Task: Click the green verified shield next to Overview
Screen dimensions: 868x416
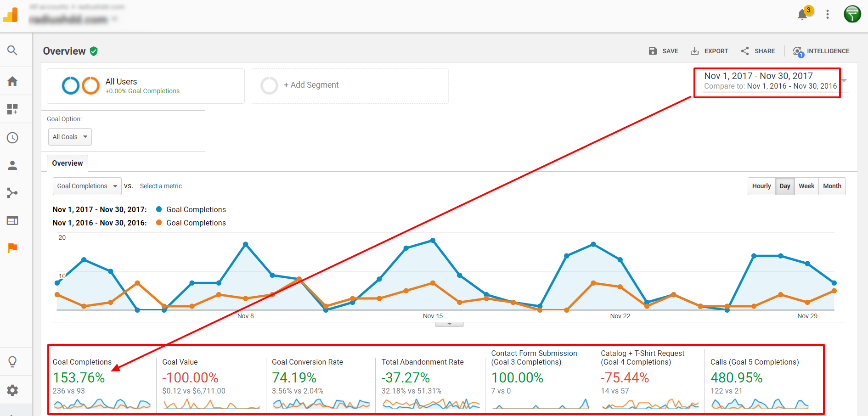Action: 94,51
